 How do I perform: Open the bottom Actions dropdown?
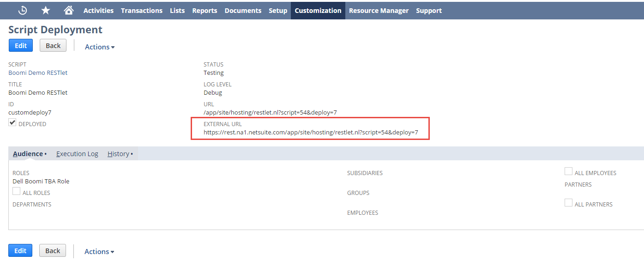coord(99,251)
